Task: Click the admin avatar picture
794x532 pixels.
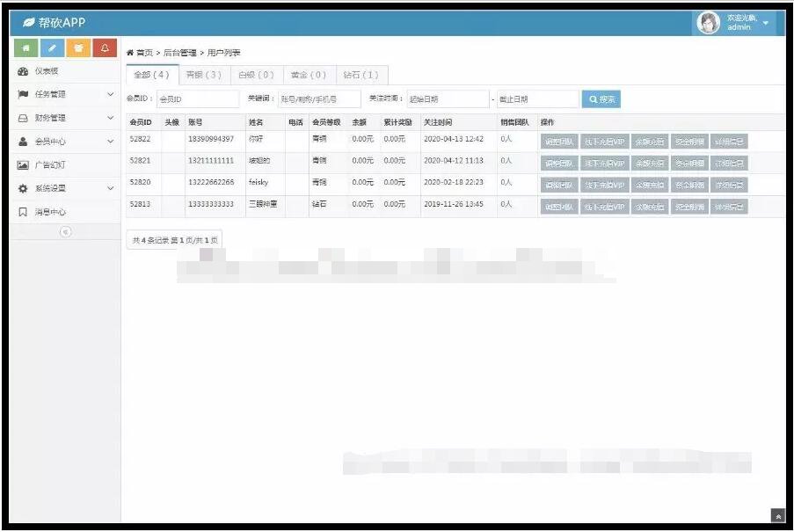Action: pos(709,23)
